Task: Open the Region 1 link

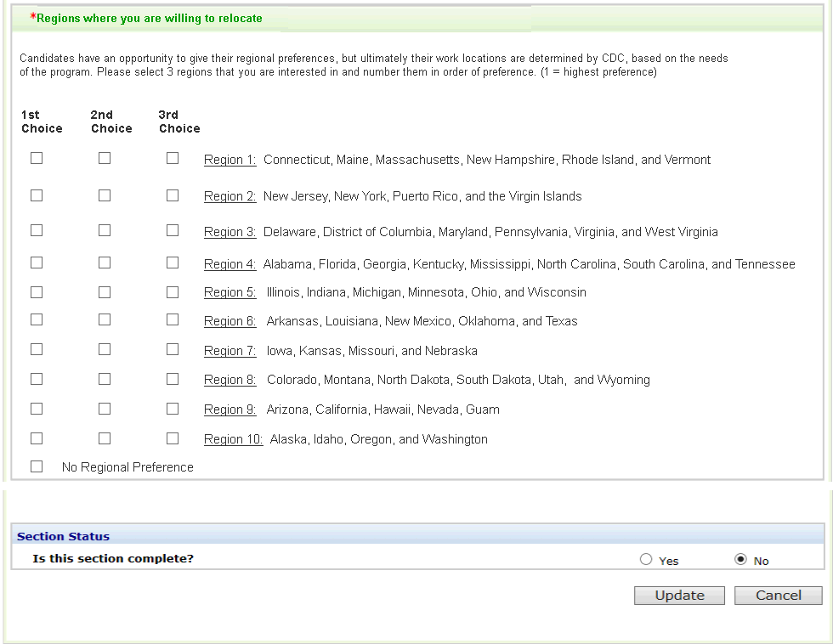Action: click(229, 160)
